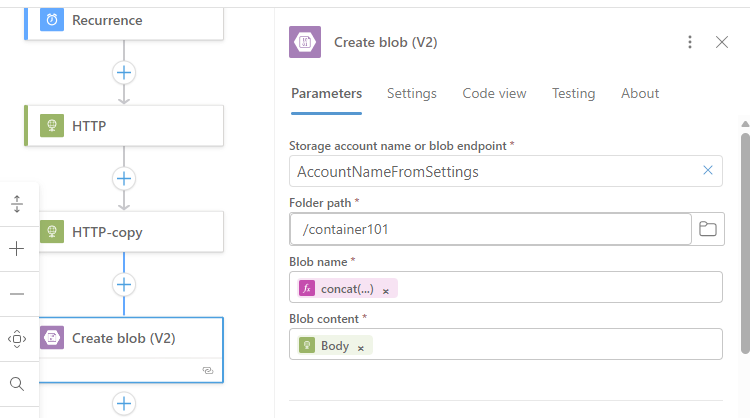Click connection link icon on Create blob node

click(x=208, y=371)
